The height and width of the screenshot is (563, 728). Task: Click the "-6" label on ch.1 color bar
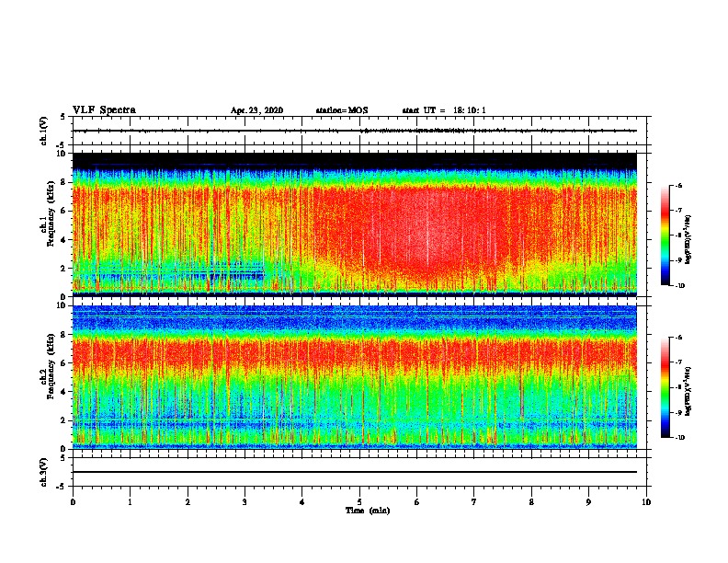pyautogui.click(x=678, y=185)
